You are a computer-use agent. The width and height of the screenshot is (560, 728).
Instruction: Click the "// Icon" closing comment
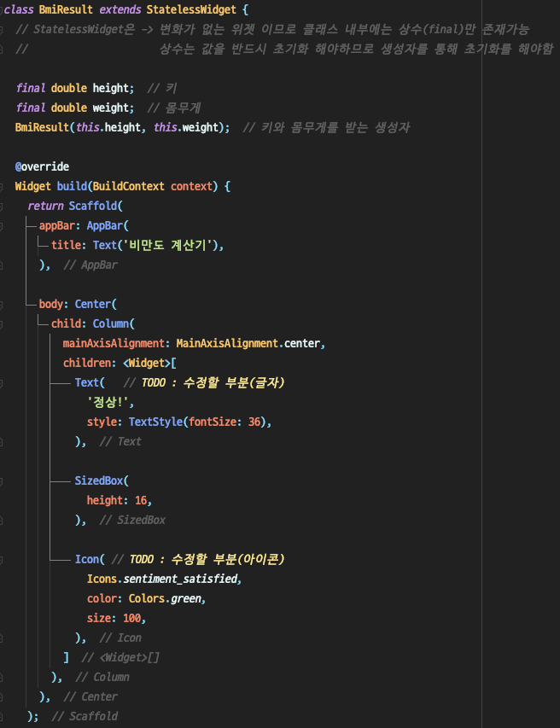120,638
